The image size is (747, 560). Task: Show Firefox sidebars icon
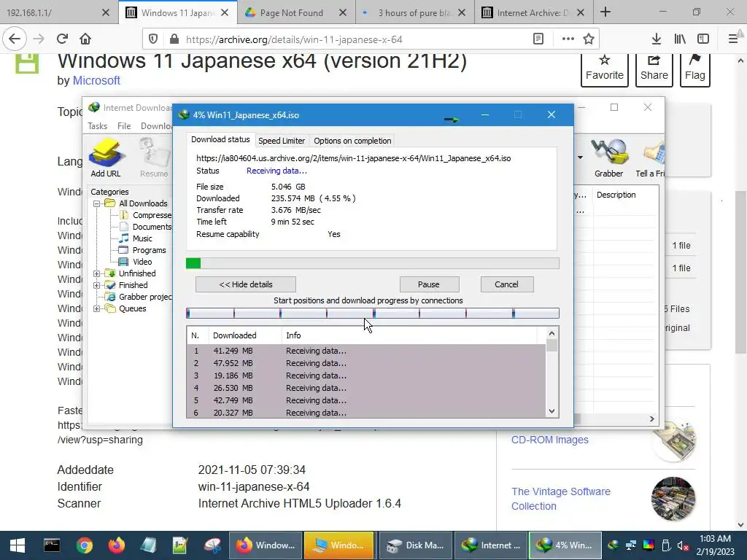click(703, 39)
